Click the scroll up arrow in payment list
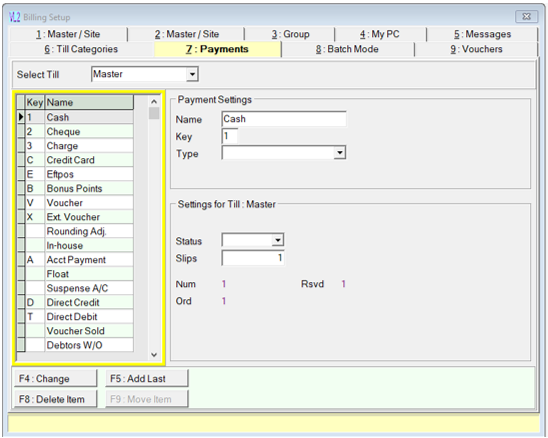The width and height of the screenshot is (548, 438). click(x=154, y=102)
